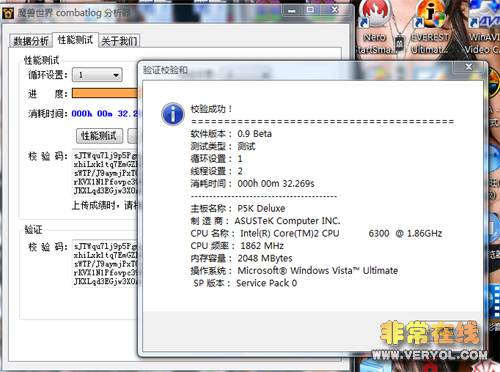Click the 验证校验和 dialog title bar
500x372 pixels.
[297, 70]
